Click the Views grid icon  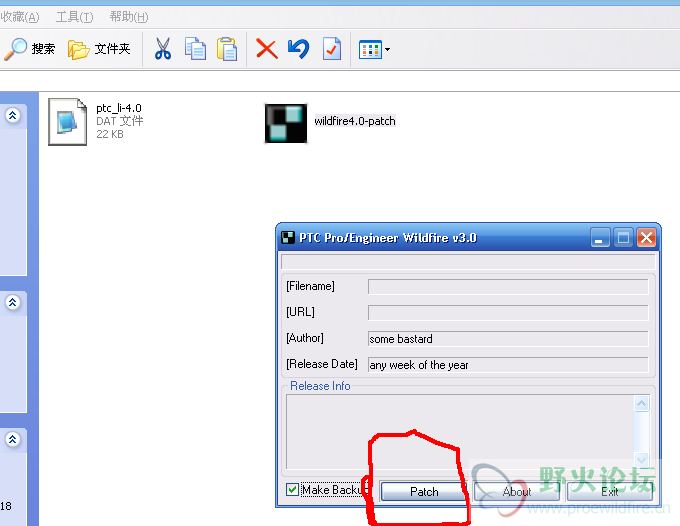pos(370,49)
